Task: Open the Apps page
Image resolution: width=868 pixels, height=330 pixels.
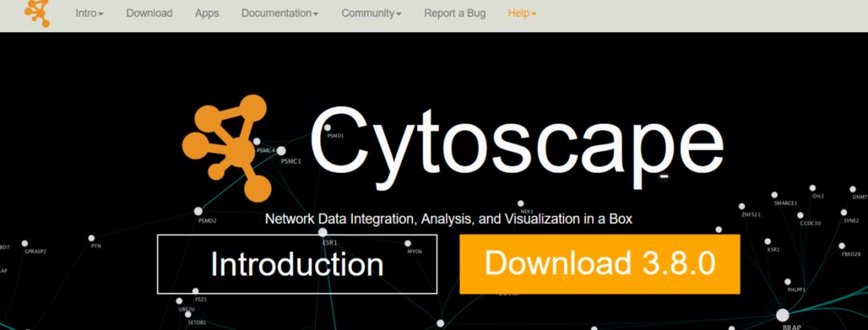Action: pos(207,14)
